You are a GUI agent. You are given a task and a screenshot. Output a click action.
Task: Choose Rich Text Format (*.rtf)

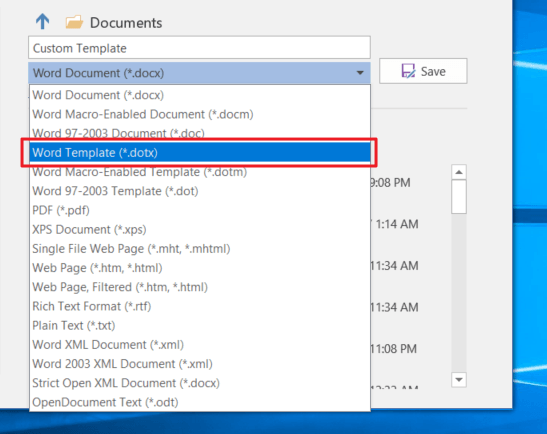click(x=200, y=306)
